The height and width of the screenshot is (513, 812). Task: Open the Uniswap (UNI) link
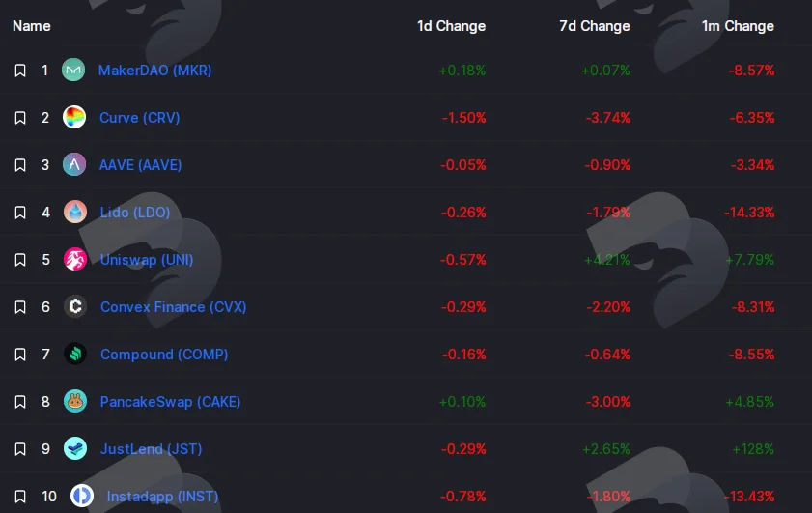pos(147,260)
